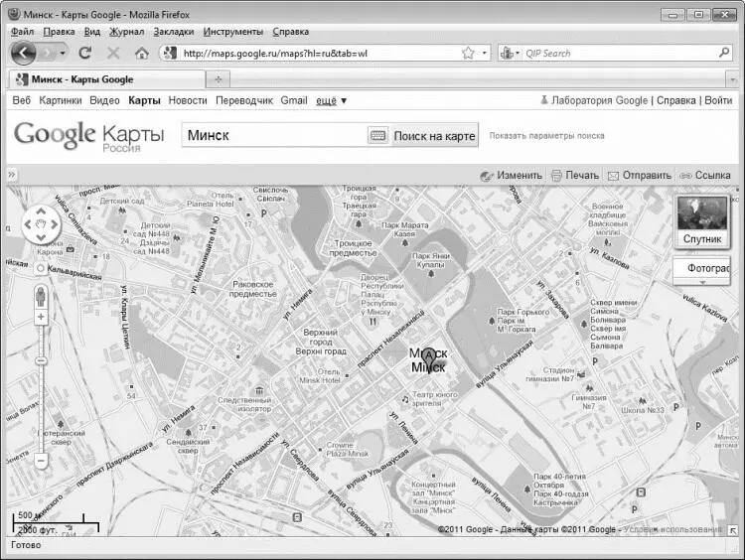Select the Минск - Карты Google tab
745x560 pixels.
107,79
